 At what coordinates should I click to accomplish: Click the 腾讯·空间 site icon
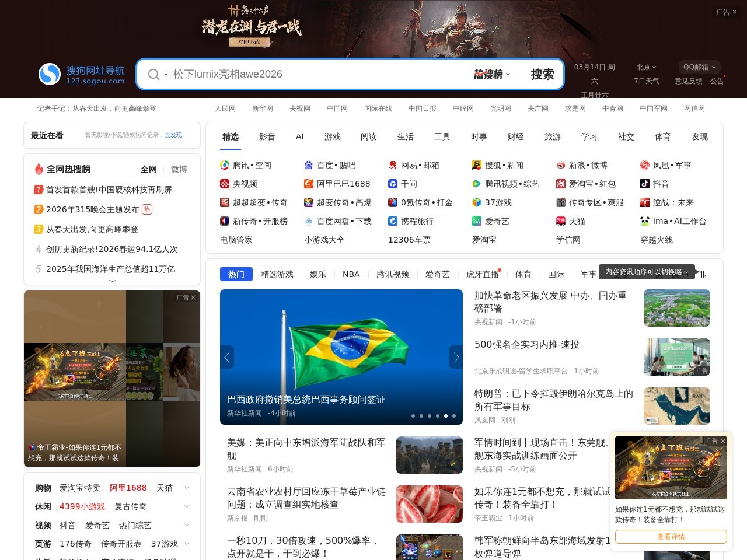(x=225, y=165)
